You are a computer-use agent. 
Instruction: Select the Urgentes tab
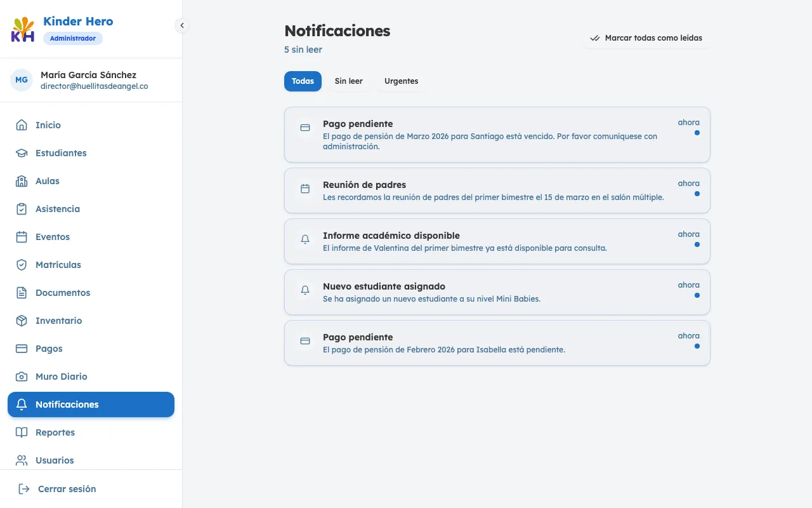point(401,81)
